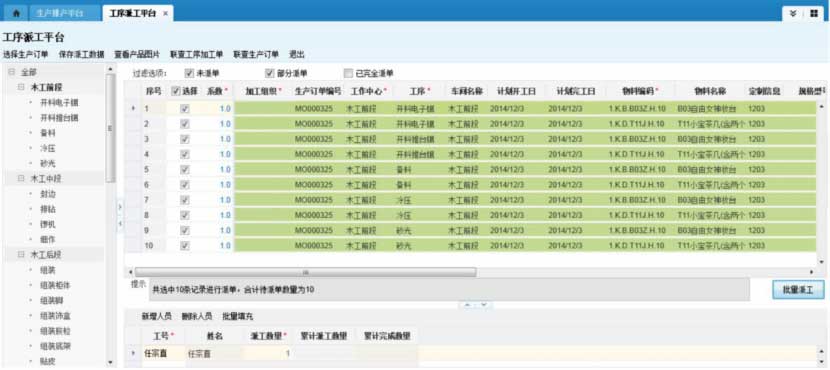Select 组装柜体 in the tree

pyautogui.click(x=55, y=285)
